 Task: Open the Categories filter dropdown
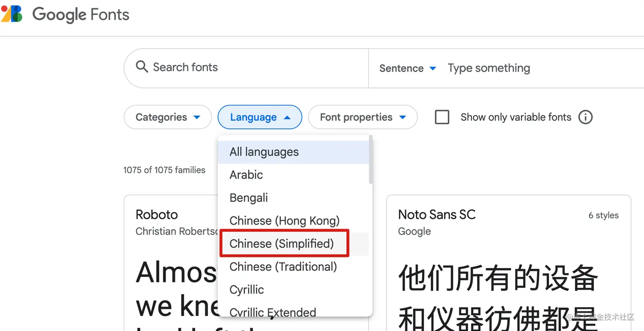click(x=167, y=117)
